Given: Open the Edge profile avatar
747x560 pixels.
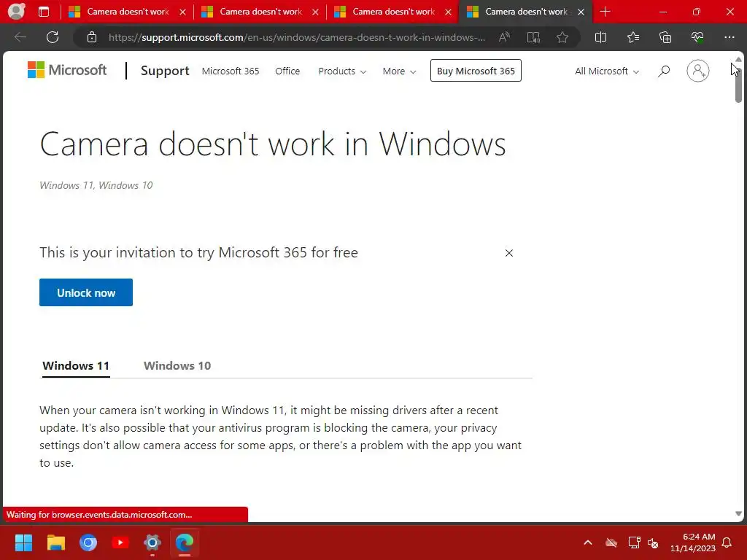Looking at the screenshot, I should [x=16, y=12].
